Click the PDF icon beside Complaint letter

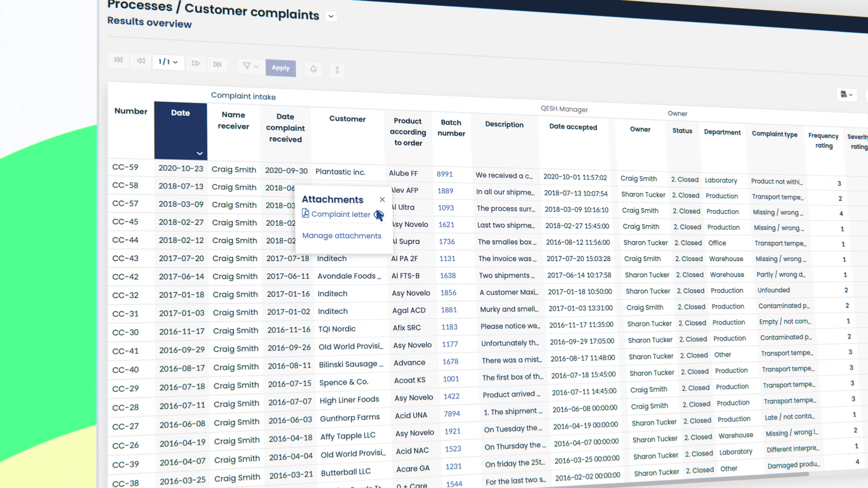click(x=306, y=213)
